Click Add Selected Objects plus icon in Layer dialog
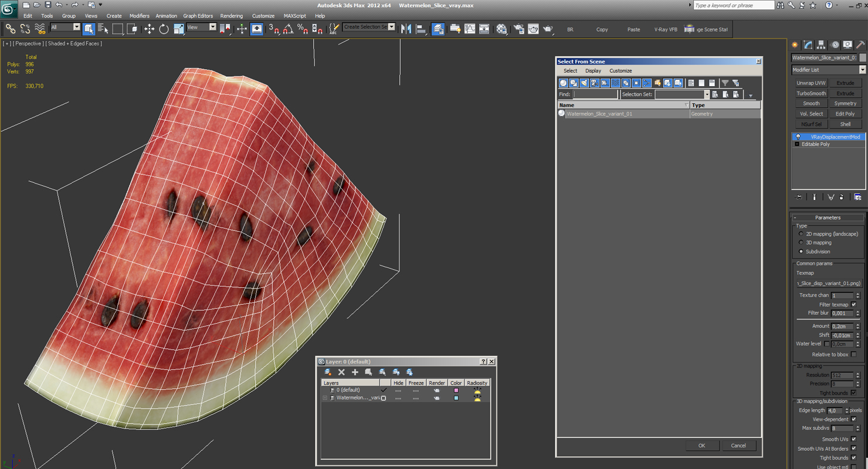The height and width of the screenshot is (469, 868). click(355, 372)
